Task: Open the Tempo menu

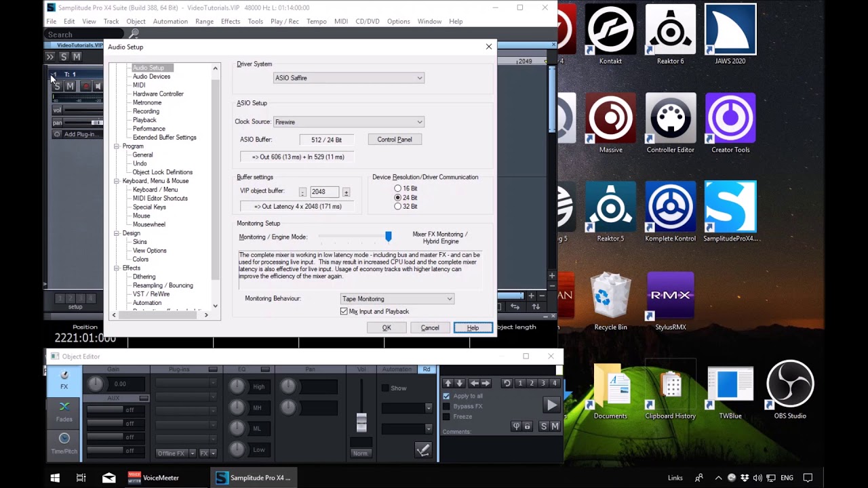Action: pyautogui.click(x=317, y=22)
